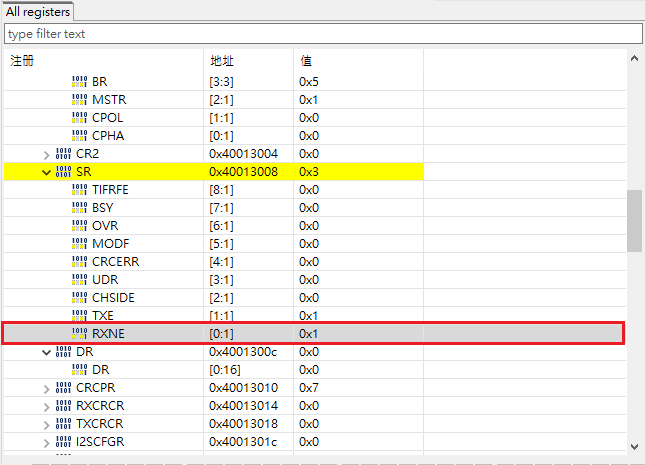
Task: Click RXNE value 0x1
Action: coord(309,334)
